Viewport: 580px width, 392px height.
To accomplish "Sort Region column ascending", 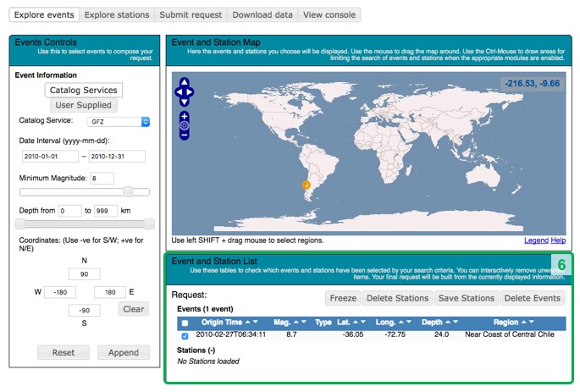I will pos(523,322).
